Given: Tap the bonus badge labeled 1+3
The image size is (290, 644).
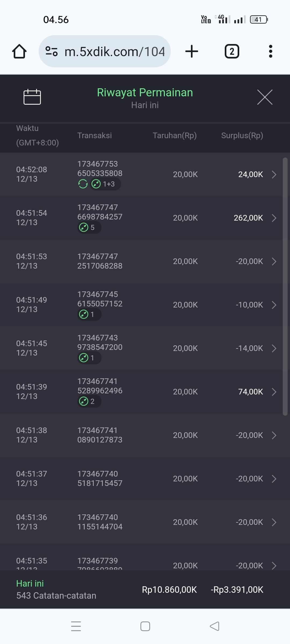Looking at the screenshot, I should 105,184.
